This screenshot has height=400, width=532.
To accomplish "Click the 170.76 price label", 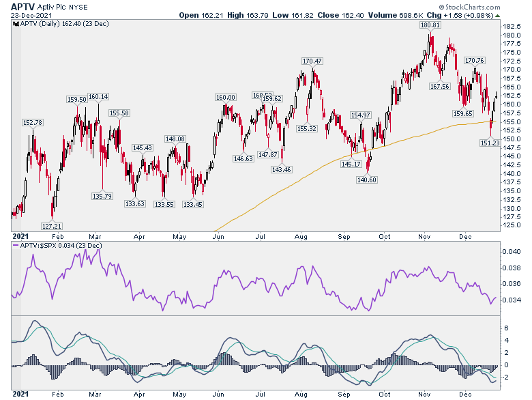I will pos(474,60).
